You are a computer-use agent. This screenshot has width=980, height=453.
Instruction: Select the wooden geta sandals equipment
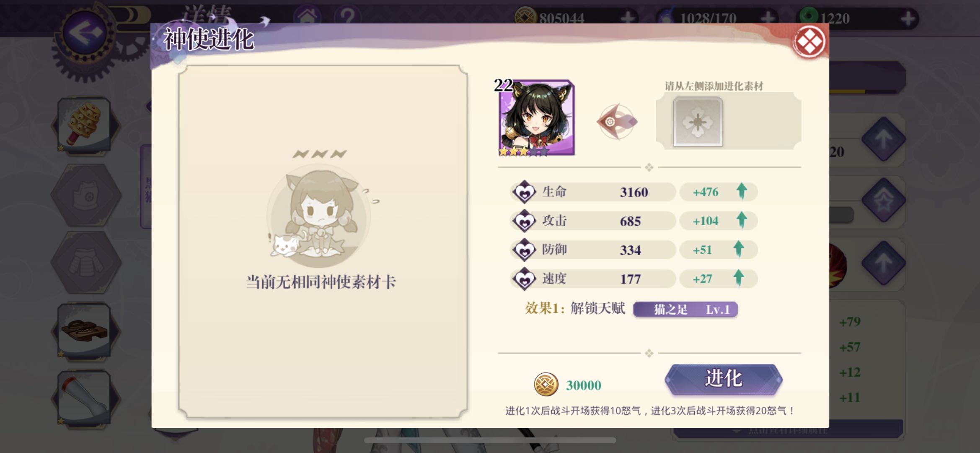85,330
